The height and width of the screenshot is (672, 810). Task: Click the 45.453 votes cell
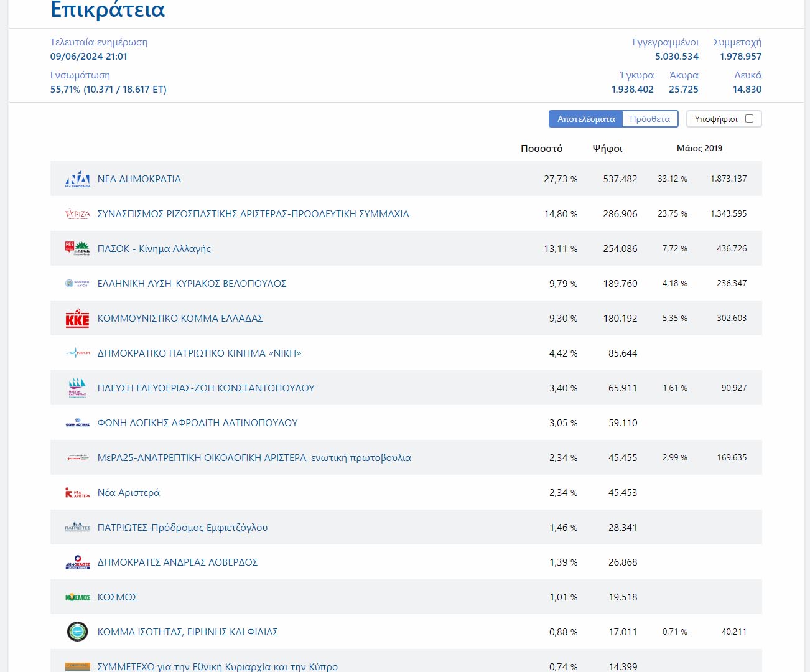pyautogui.click(x=623, y=493)
